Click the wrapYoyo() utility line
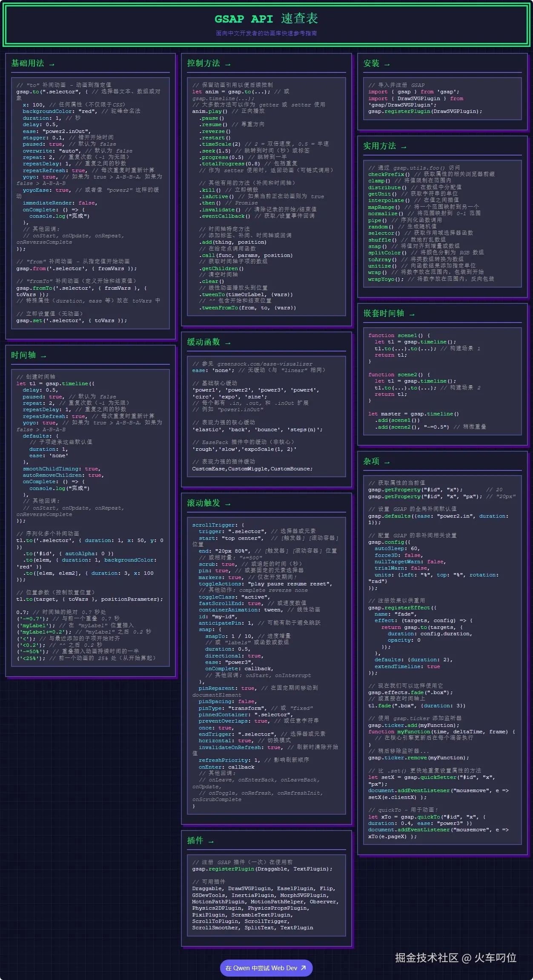533x980 pixels. (431, 279)
